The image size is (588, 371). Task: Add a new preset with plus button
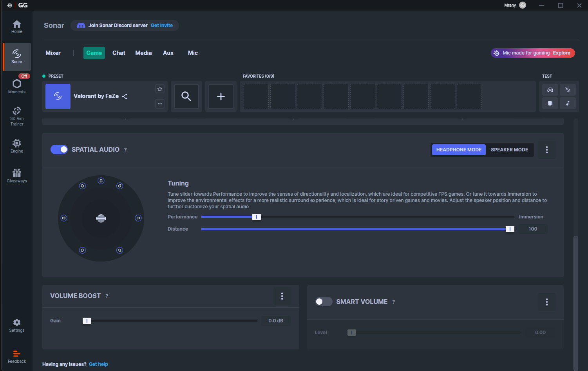click(x=221, y=96)
